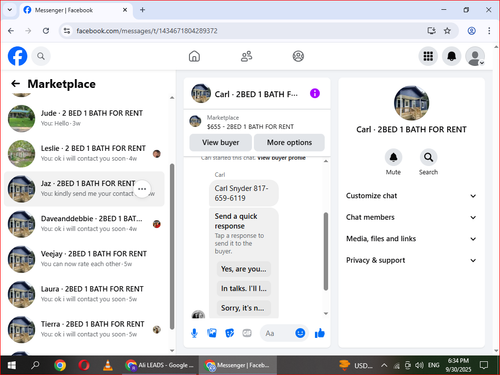Click the voice clip microphone icon

(194, 333)
